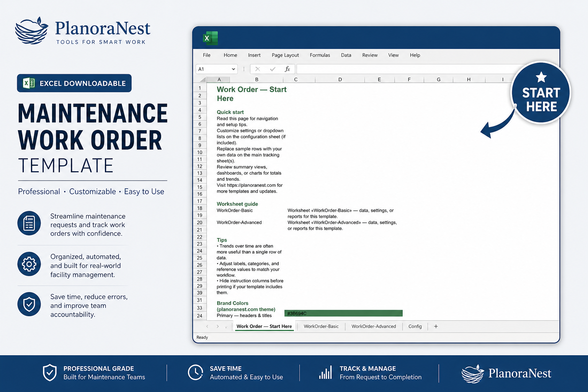Click the 'WorkOrder-Basic' cell in worksheet guide
Viewport: 588px width, 392px height.
[235, 211]
